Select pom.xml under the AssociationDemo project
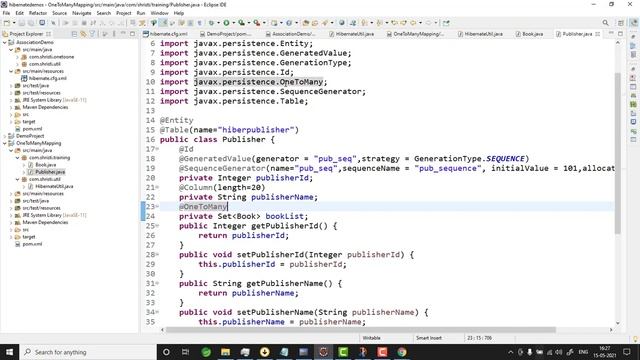This screenshot has height=360, width=640. coord(32,129)
